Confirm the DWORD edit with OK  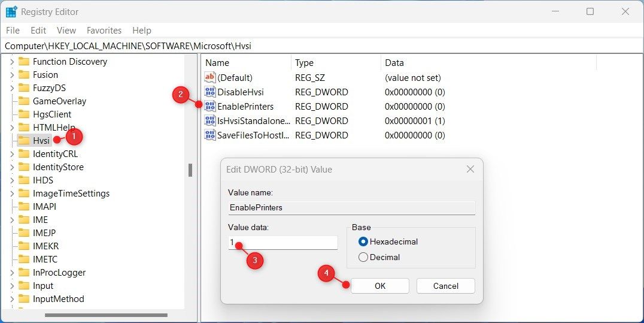tap(380, 286)
